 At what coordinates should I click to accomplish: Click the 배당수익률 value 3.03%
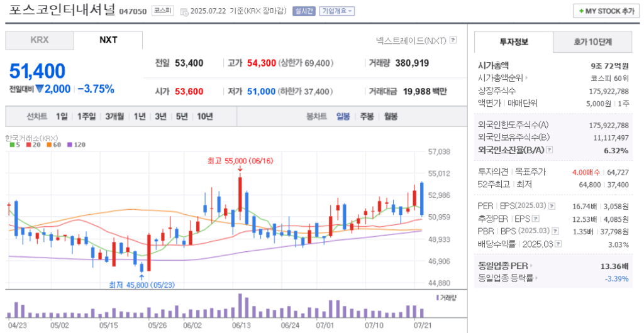tap(619, 244)
